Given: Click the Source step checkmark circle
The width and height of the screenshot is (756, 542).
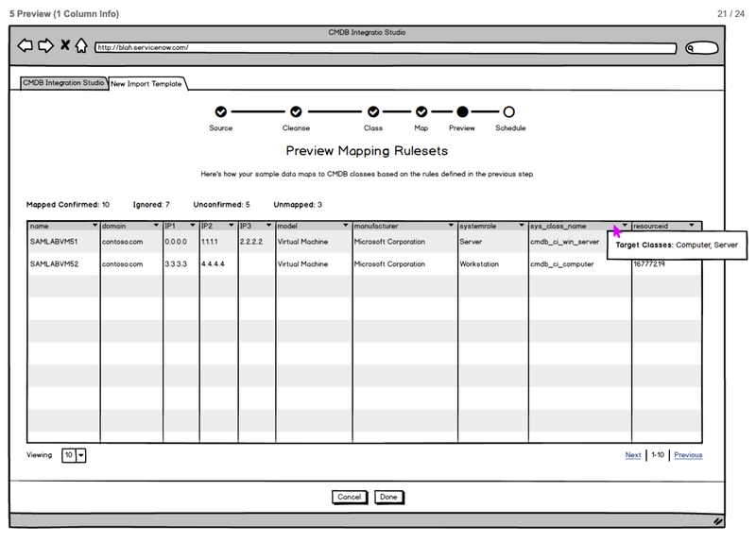Looking at the screenshot, I should point(221,111).
